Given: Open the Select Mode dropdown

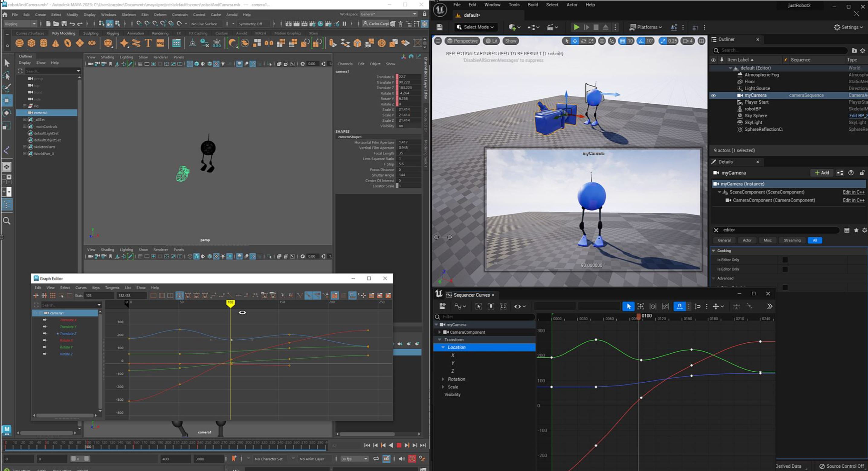Looking at the screenshot, I should point(475,27).
